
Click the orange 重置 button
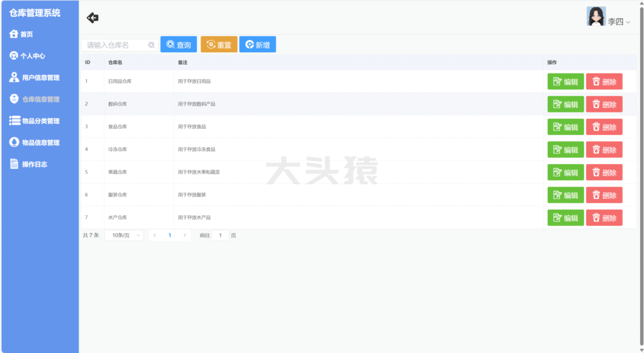[x=219, y=44]
